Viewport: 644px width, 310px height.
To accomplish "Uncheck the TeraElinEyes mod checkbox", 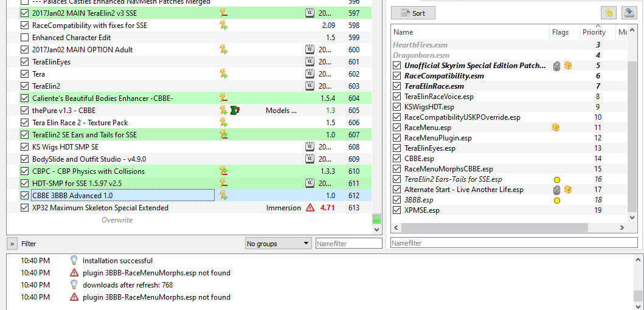I will 24,62.
